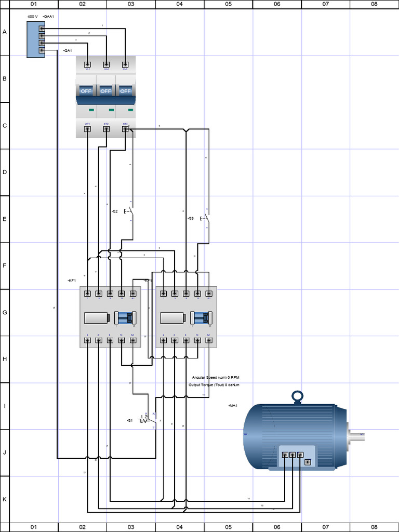Select terminal 13 on contactor KF1
Screen dimensions: 399x532
point(122,294)
